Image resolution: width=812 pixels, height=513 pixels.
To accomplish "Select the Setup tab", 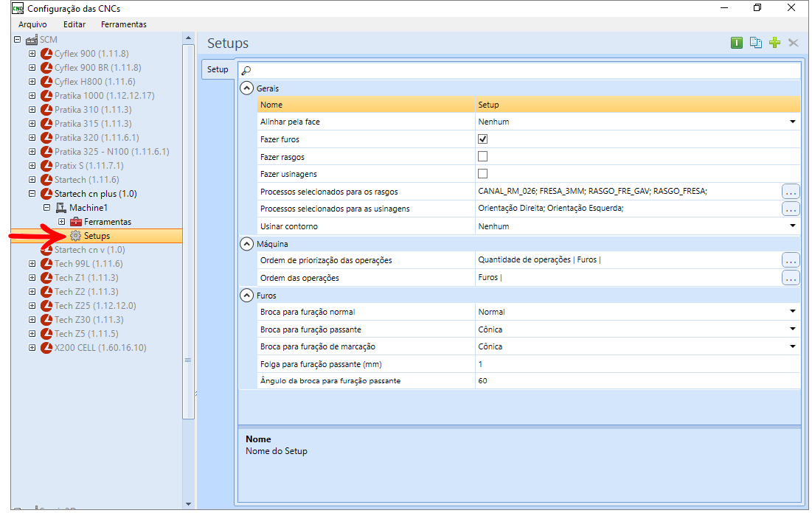I will [218, 69].
